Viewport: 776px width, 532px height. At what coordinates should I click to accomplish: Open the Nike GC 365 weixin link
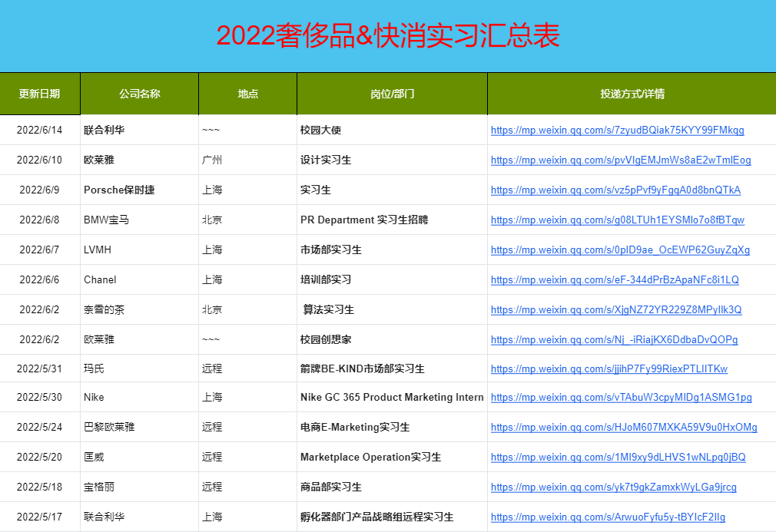click(x=621, y=397)
